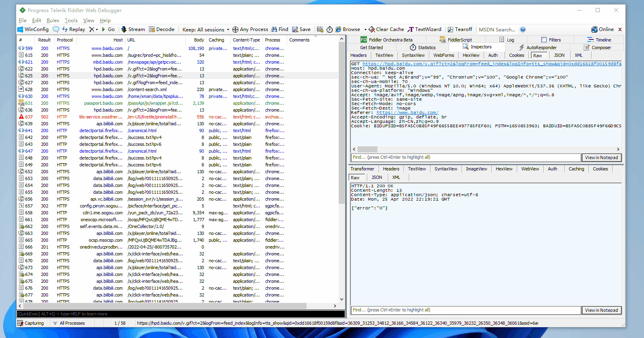
Task: Click the Comments column chevron expander
Action: click(315, 37)
